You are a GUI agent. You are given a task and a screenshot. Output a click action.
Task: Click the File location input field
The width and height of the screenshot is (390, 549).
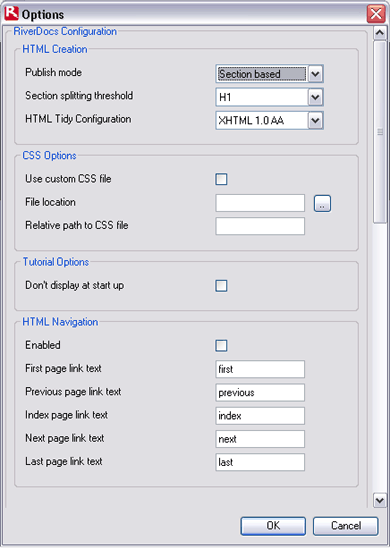(260, 203)
